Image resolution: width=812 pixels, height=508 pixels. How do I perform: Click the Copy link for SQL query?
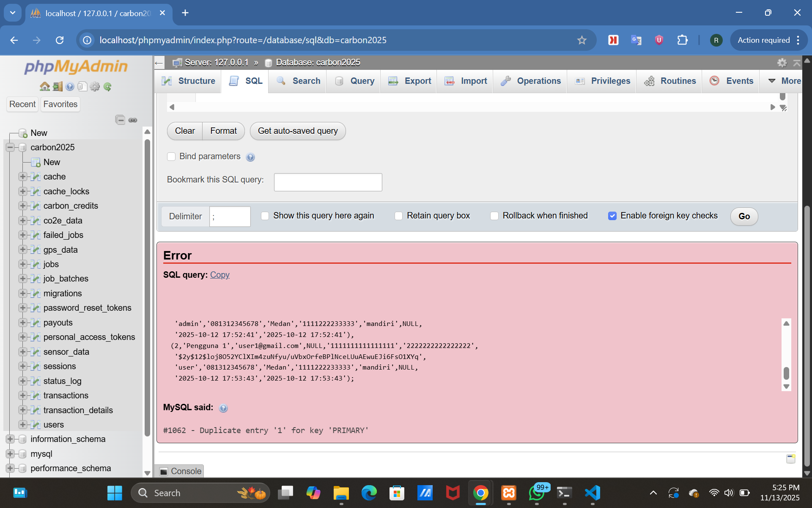220,275
